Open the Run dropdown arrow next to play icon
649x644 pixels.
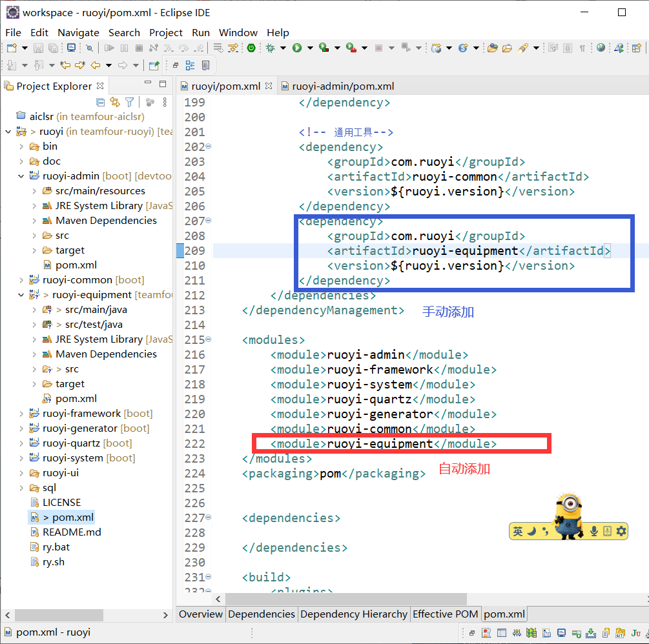309,48
